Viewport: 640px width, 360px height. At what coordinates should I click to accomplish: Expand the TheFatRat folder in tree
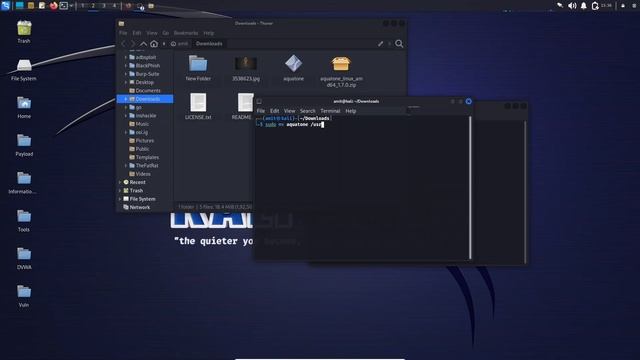click(x=126, y=166)
